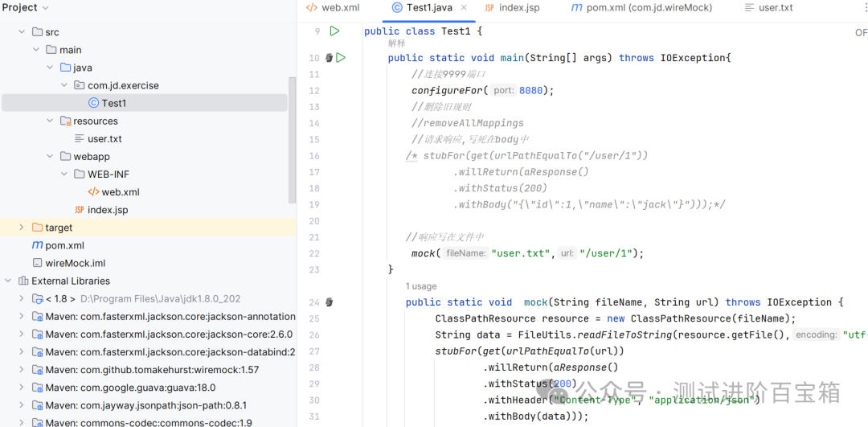The height and width of the screenshot is (427, 868).
Task: Select the java source folder icon
Action: point(65,68)
